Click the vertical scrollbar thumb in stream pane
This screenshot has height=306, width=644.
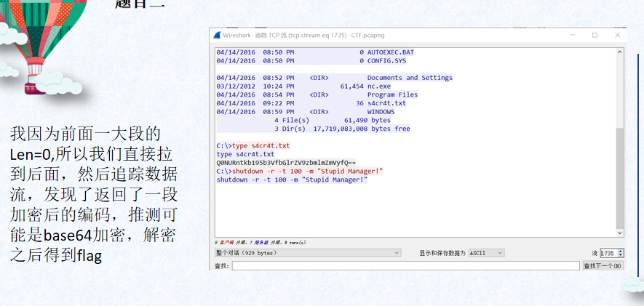tap(620, 177)
